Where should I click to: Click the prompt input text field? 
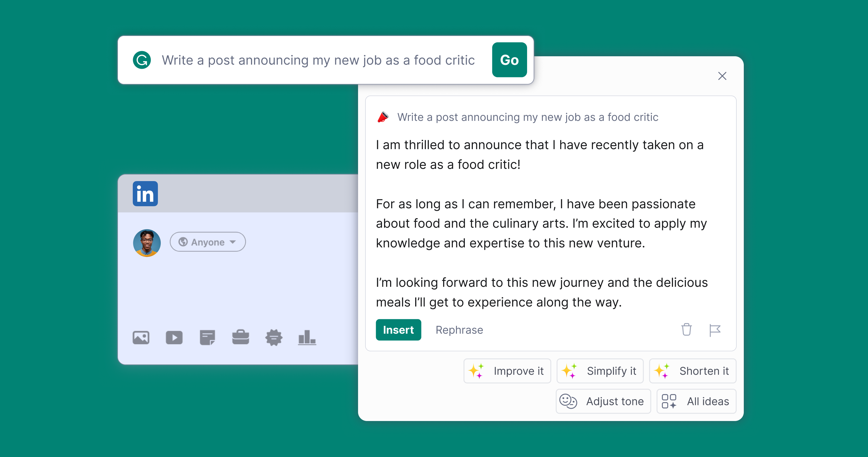318,60
